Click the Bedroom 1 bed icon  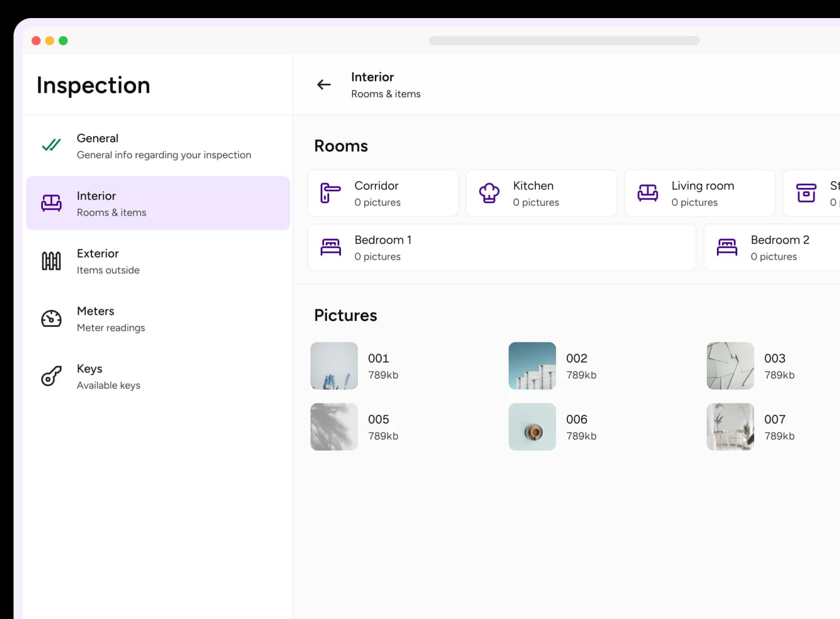(331, 247)
